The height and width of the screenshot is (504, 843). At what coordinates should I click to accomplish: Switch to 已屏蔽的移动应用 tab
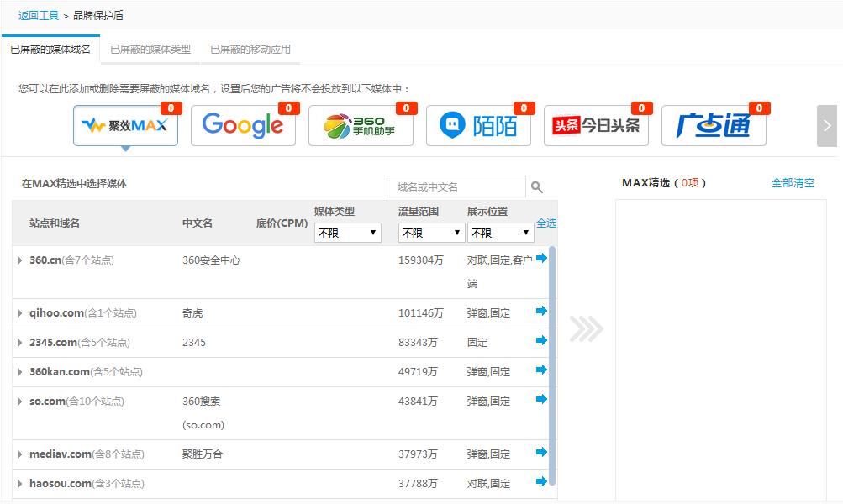(x=250, y=50)
